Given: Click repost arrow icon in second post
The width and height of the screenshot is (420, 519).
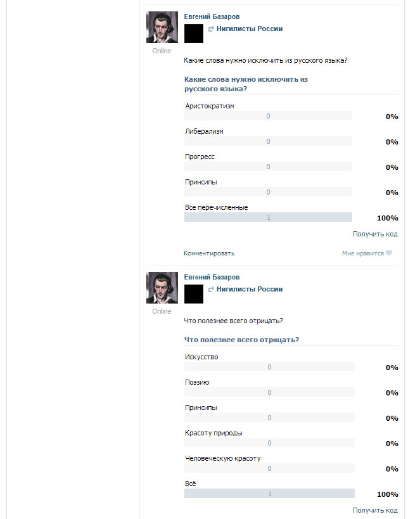Looking at the screenshot, I should (x=211, y=290).
